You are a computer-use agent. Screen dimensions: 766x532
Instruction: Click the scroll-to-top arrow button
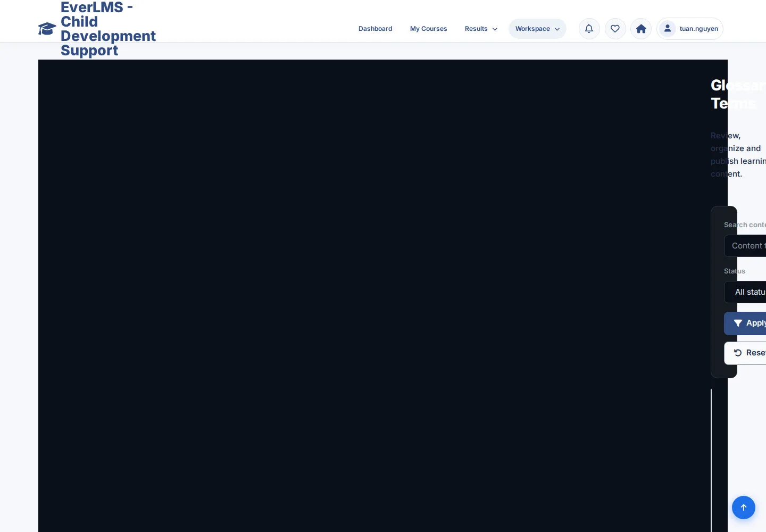coord(744,508)
